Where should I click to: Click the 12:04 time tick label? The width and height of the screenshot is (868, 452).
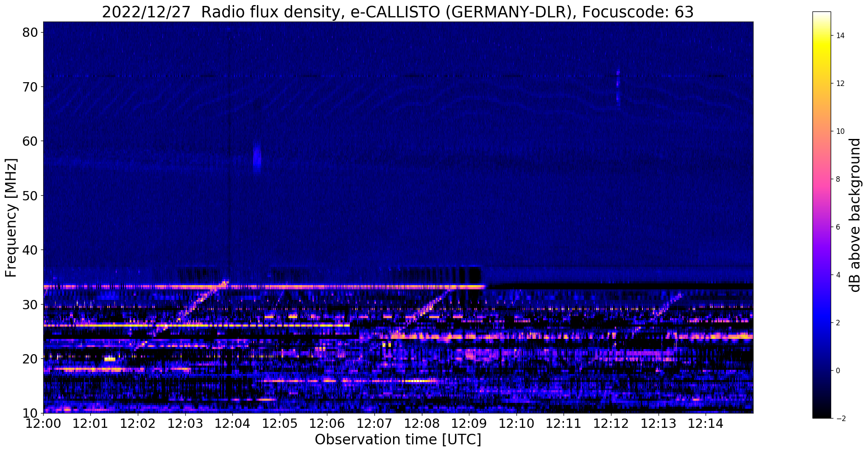click(x=233, y=423)
